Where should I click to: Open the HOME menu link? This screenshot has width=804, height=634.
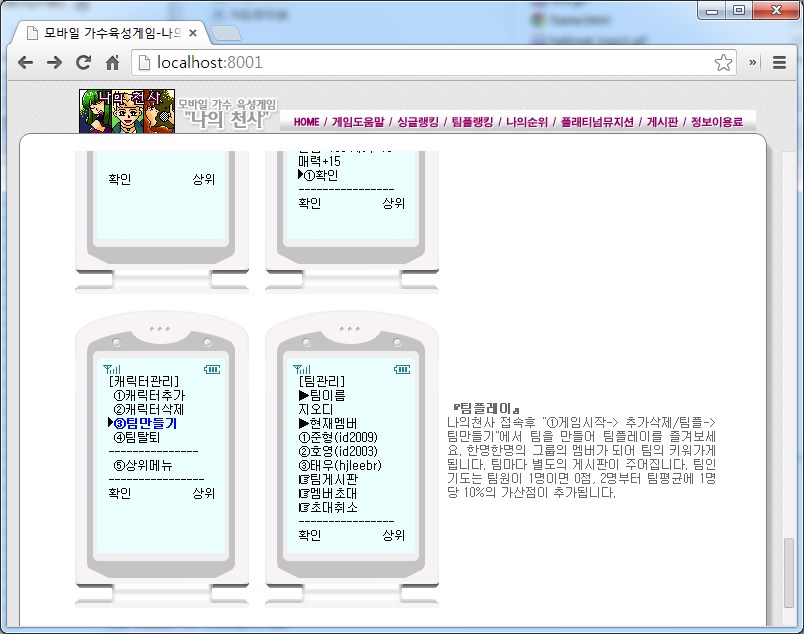point(306,122)
